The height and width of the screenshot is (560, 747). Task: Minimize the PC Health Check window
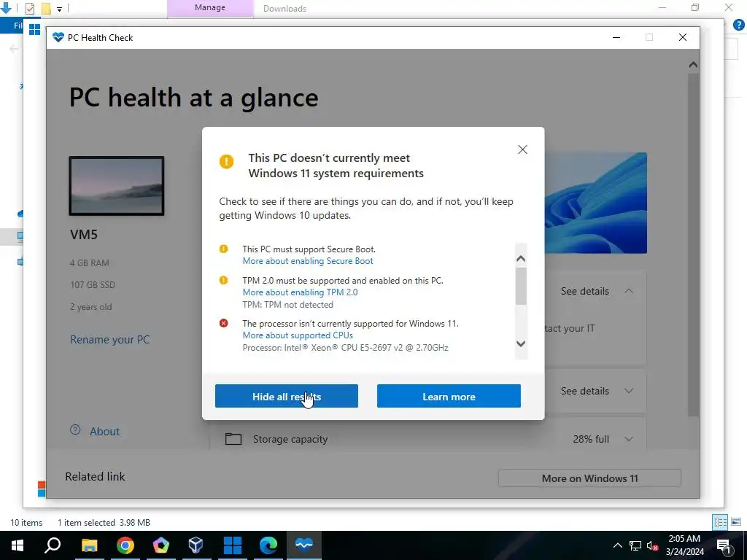pos(616,37)
